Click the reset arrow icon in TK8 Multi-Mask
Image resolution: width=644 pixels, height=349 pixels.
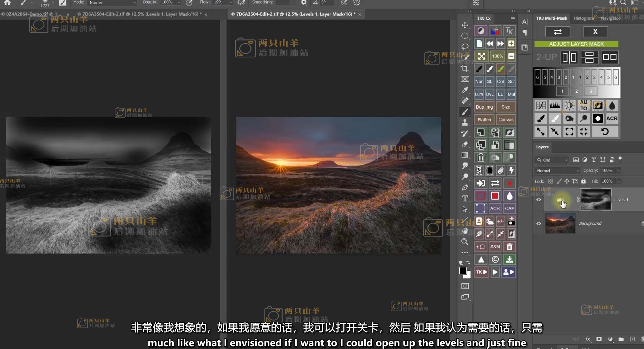tap(605, 131)
